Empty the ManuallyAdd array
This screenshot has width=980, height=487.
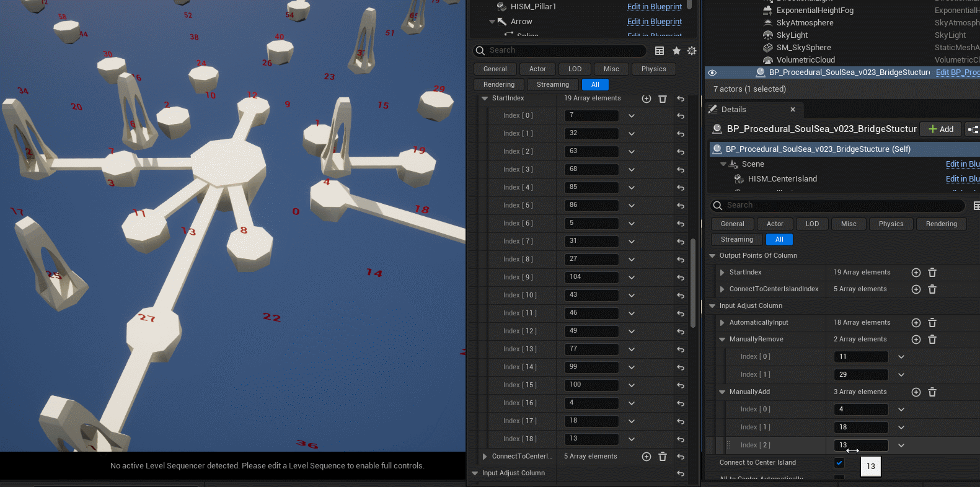pyautogui.click(x=932, y=392)
